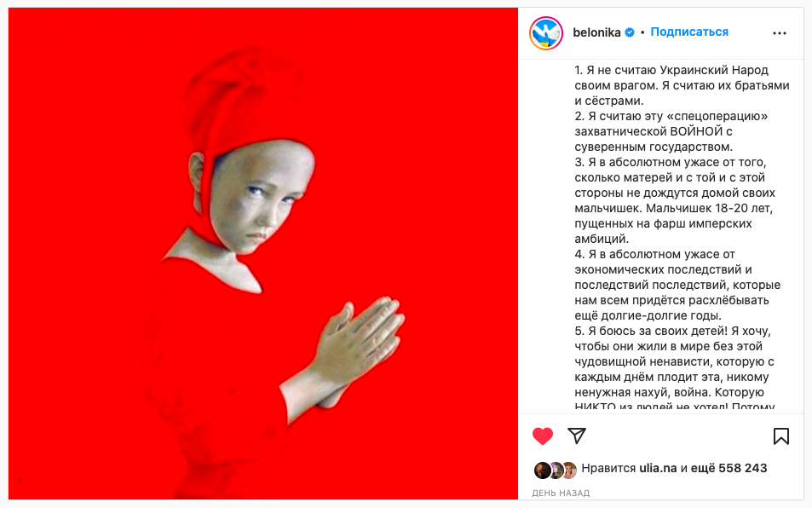Open ulia.na profile from likes
812x508 pixels.
click(658, 468)
